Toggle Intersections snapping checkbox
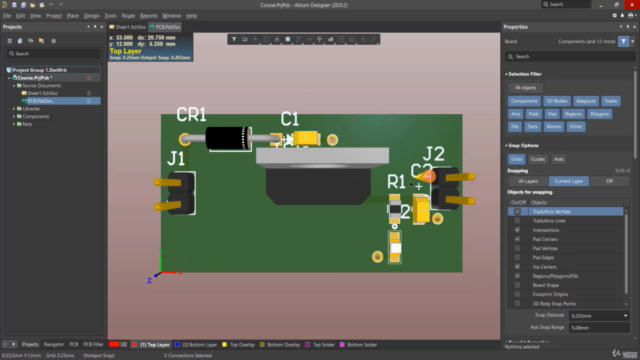Viewport: 640px width, 360px height. pyautogui.click(x=517, y=230)
